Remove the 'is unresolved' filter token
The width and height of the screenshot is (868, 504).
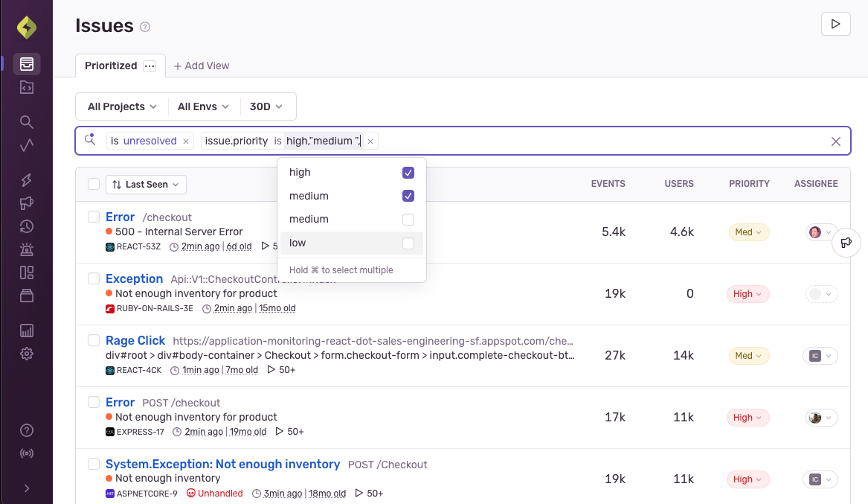coord(186,141)
